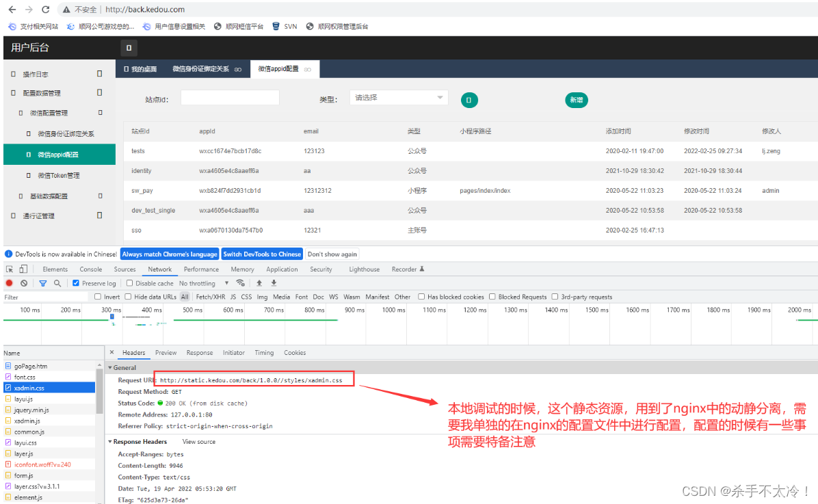Toggle the network filter funnel icon
Viewport: 818px width, 504px height.
(x=43, y=283)
